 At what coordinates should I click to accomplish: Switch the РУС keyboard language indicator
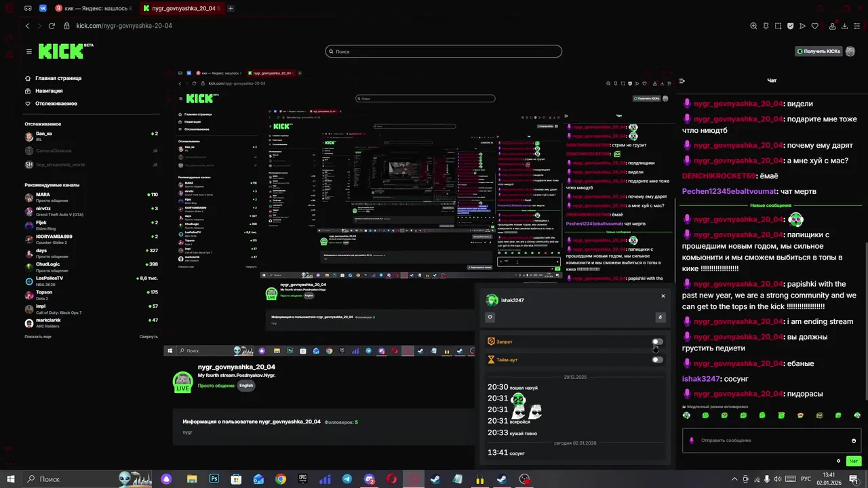pos(806,479)
